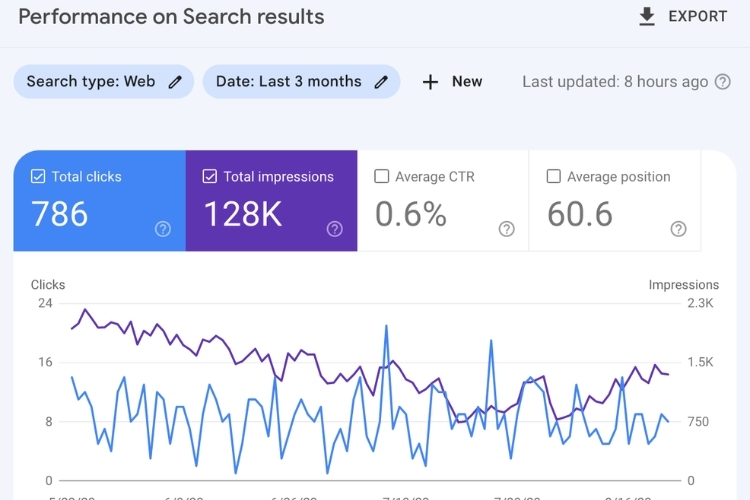Click the 60.6 average position value
The image size is (750, 500).
580,214
